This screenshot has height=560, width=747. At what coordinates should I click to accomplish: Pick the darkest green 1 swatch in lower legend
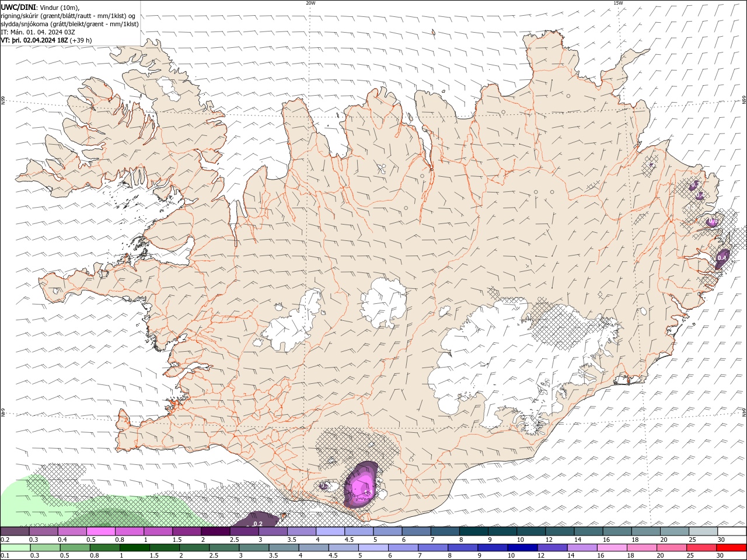135,548
